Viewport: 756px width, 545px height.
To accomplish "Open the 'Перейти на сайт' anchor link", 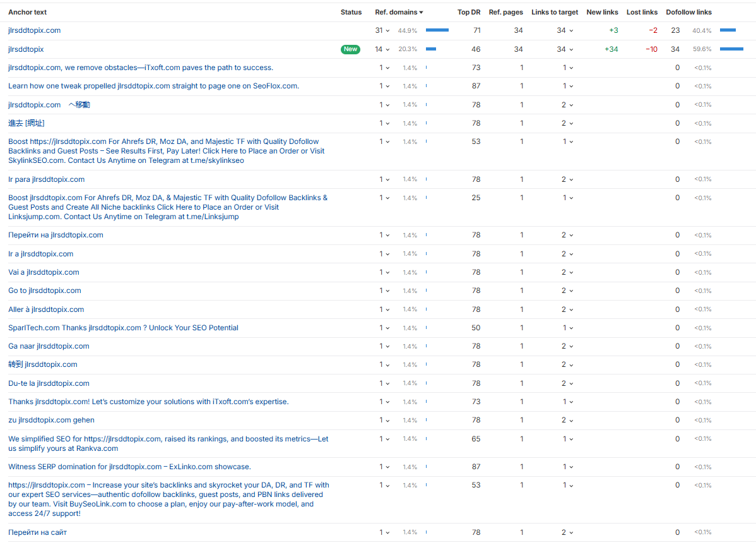I will (37, 532).
